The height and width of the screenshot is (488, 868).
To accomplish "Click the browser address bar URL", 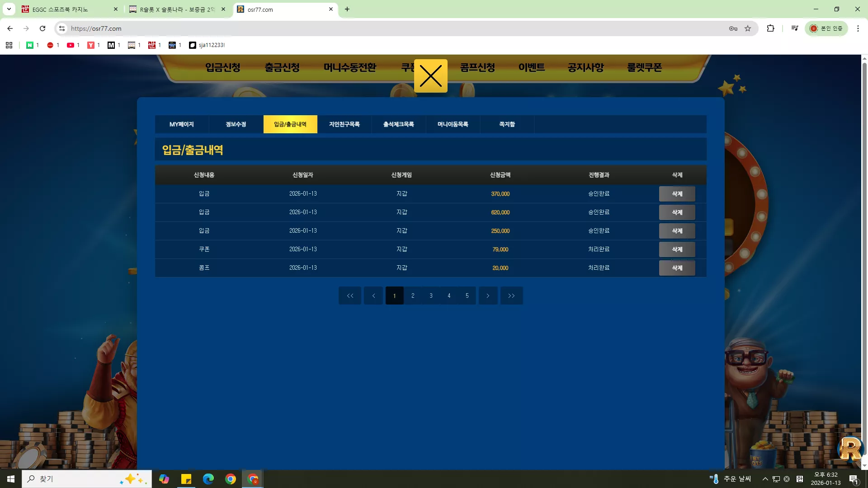I will click(x=96, y=28).
